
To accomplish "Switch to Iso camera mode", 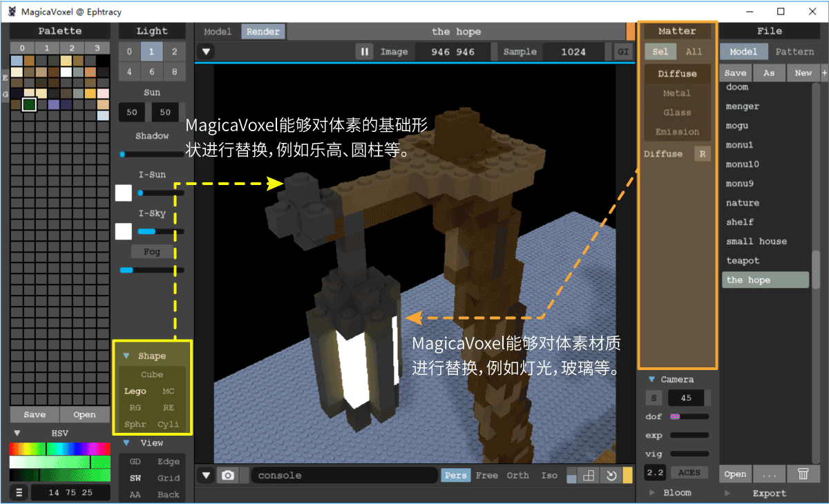I will [x=549, y=476].
